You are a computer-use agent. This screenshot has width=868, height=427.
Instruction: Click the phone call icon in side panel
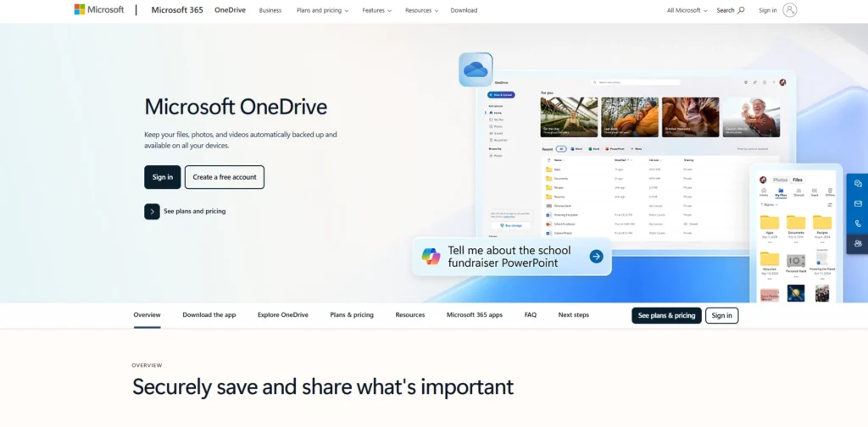858,224
